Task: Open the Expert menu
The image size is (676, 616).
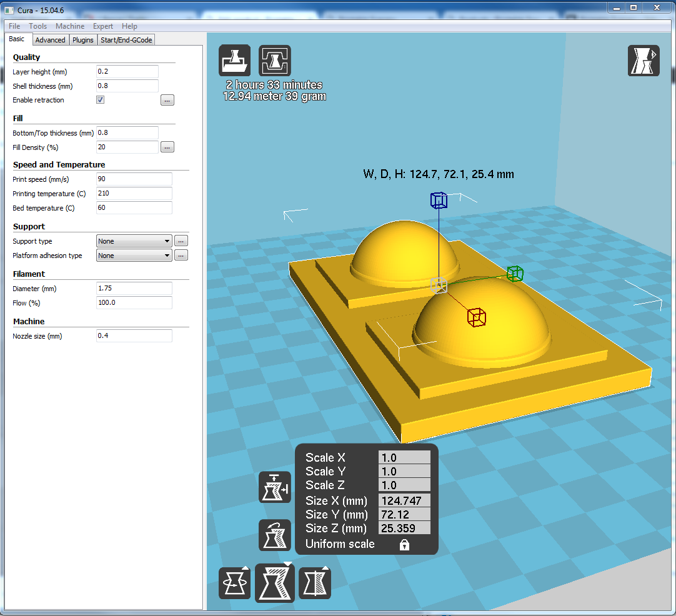Action: 103,26
